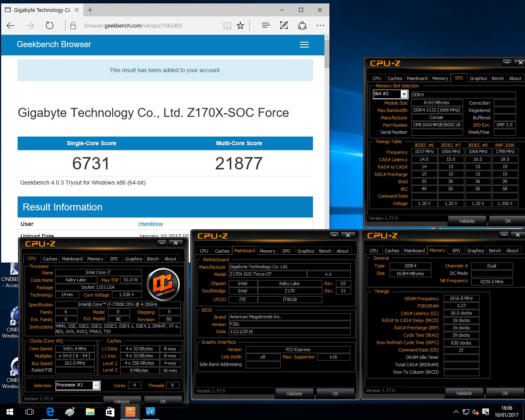Open reading view in Edge

click(x=227, y=25)
